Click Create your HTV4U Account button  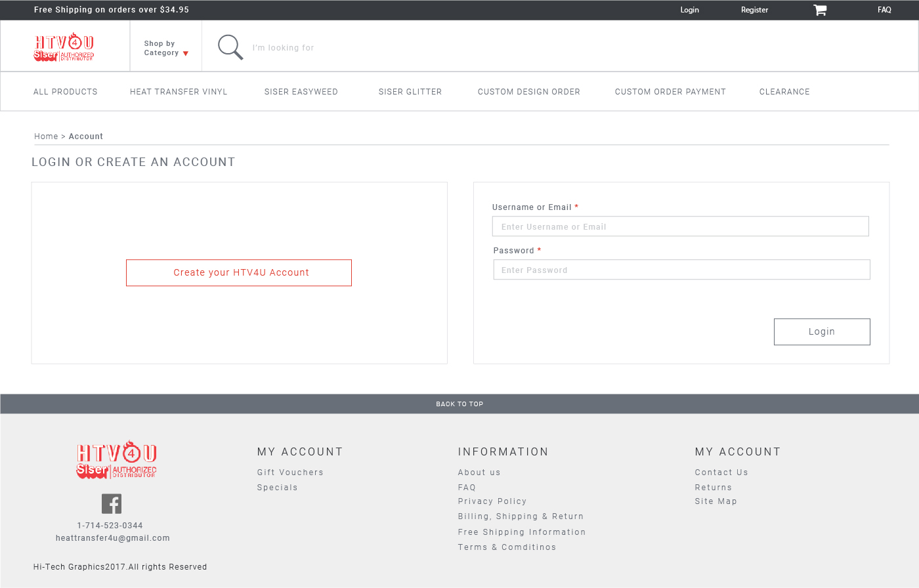pos(239,272)
